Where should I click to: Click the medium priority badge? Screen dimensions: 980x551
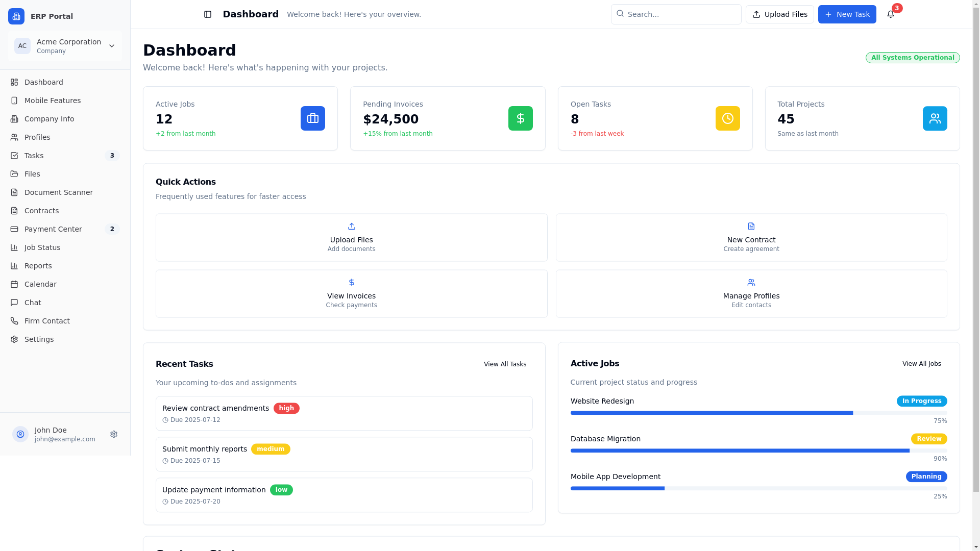pos(271,449)
